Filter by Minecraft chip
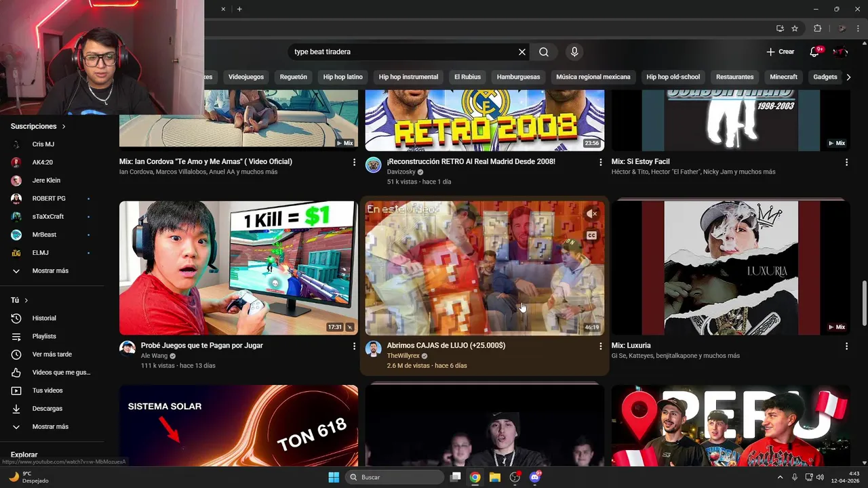The image size is (868, 488). click(x=784, y=77)
